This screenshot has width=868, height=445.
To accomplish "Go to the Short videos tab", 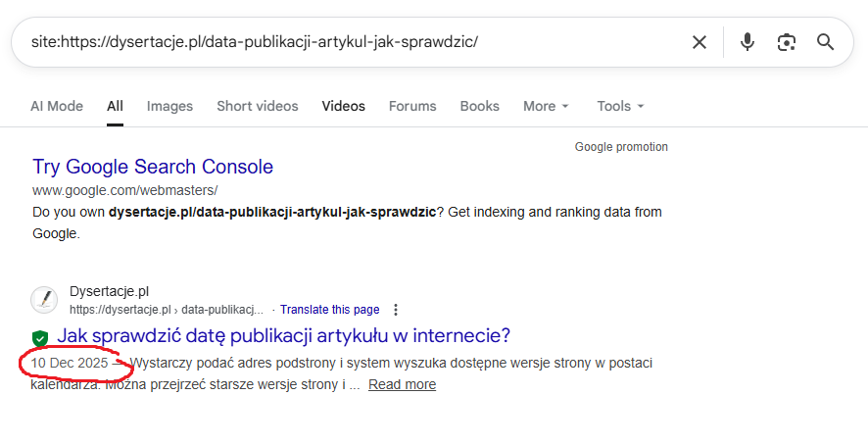I will 257,106.
